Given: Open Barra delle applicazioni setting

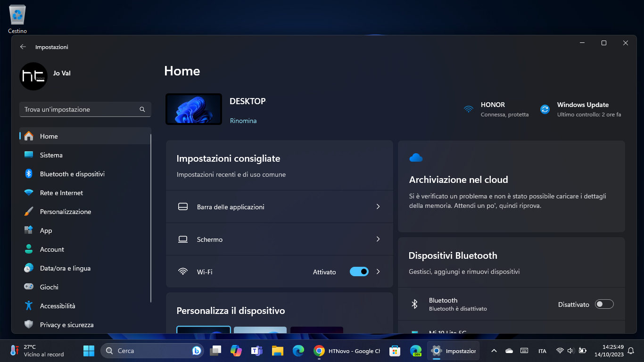Looking at the screenshot, I should click(x=280, y=206).
